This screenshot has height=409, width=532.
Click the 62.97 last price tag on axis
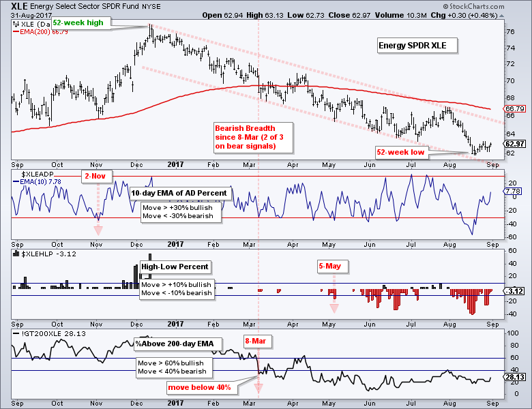click(515, 144)
